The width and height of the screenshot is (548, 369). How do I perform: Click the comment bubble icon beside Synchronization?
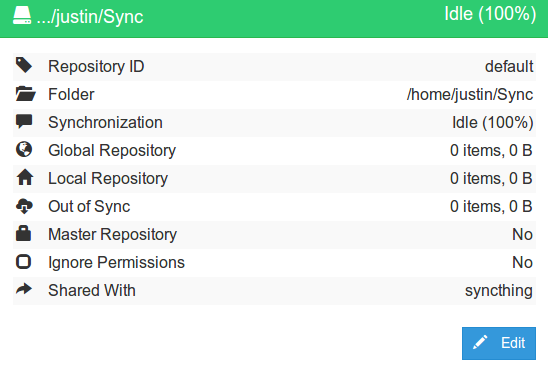coord(24,121)
